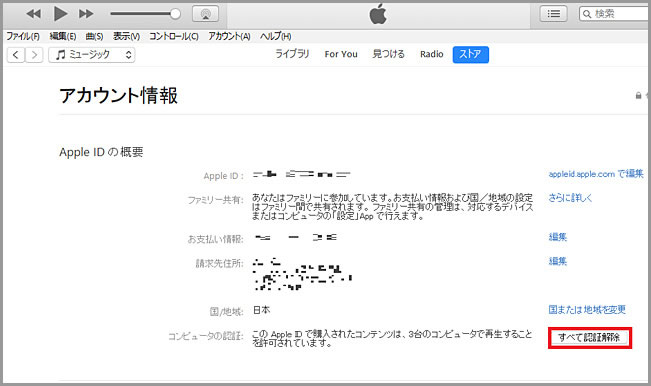Switch to the 見つける tab

[389, 54]
